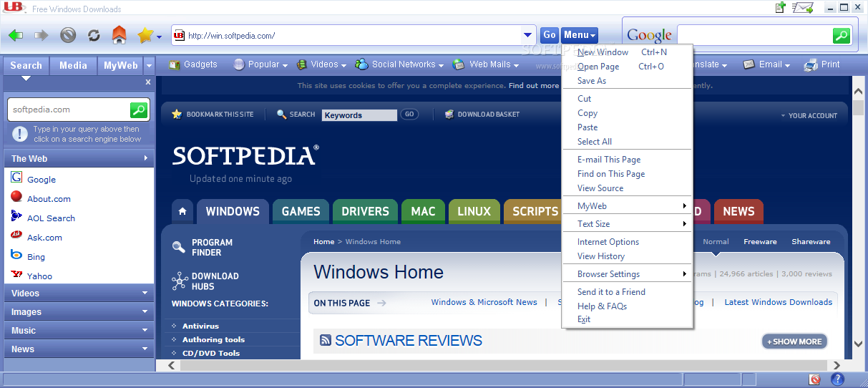Open the Social Networks toolbar dropdown
Image resolution: width=868 pixels, height=388 pixels.
point(399,64)
